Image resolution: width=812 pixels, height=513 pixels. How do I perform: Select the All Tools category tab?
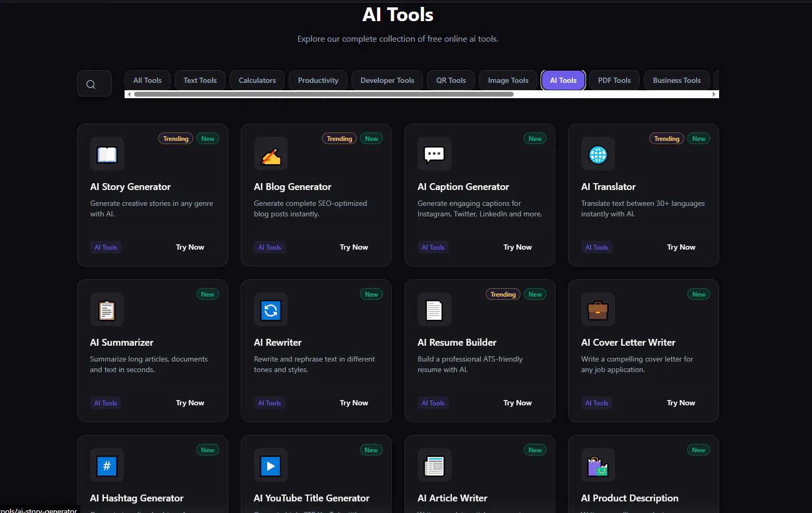147,80
